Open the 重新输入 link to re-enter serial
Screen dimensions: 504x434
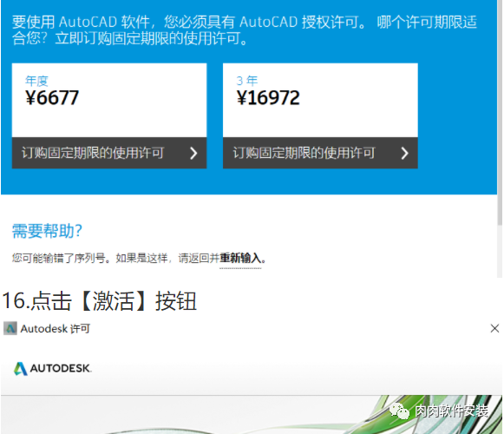(x=240, y=258)
